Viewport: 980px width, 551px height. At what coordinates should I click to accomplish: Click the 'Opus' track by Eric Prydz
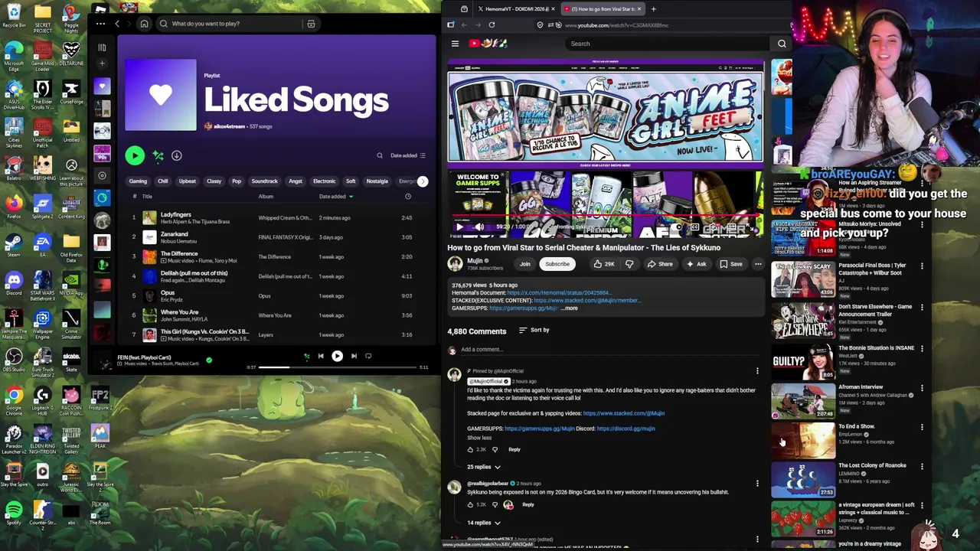(168, 292)
